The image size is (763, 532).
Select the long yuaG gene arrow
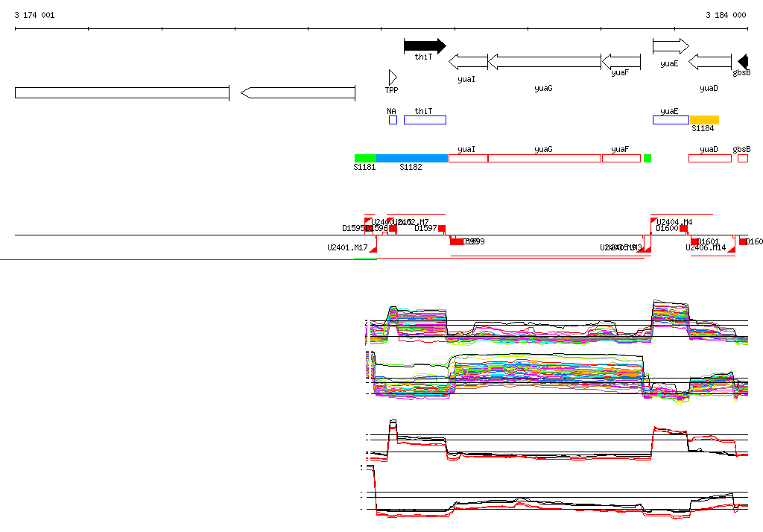click(x=545, y=62)
